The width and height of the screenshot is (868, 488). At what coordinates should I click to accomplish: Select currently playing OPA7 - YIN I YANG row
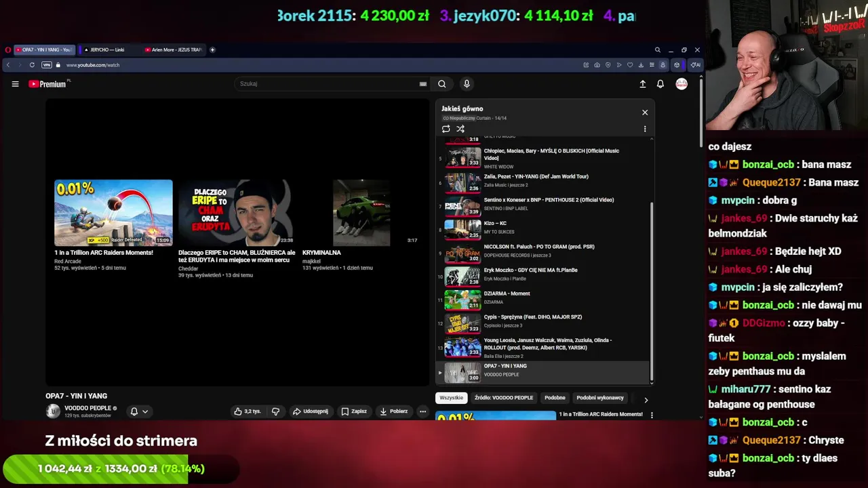coord(542,372)
